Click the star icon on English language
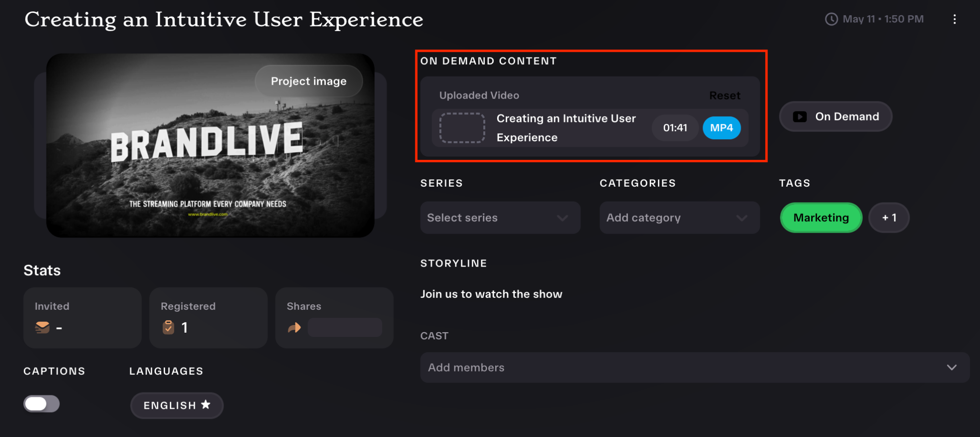Image resolution: width=980 pixels, height=437 pixels. point(206,404)
